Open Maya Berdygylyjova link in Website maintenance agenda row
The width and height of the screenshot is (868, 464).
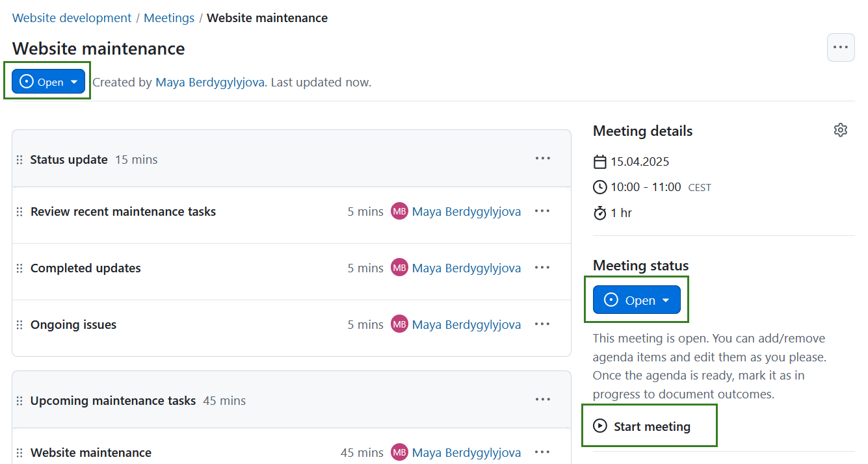pos(466,452)
